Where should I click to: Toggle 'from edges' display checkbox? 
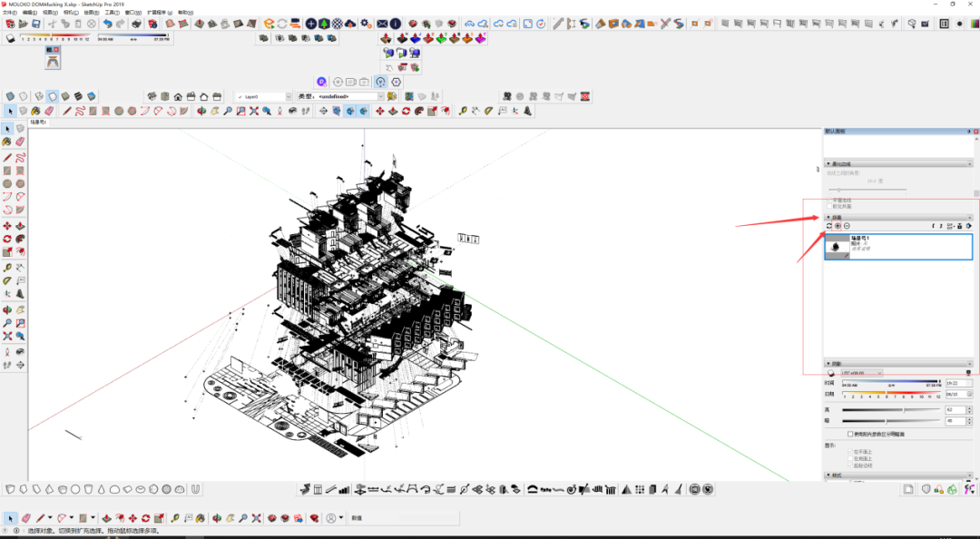tap(850, 465)
